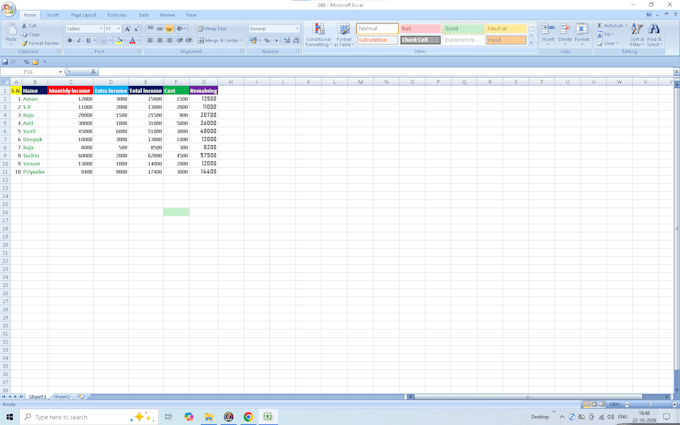Open the Calibri font name dropdown

pos(101,29)
